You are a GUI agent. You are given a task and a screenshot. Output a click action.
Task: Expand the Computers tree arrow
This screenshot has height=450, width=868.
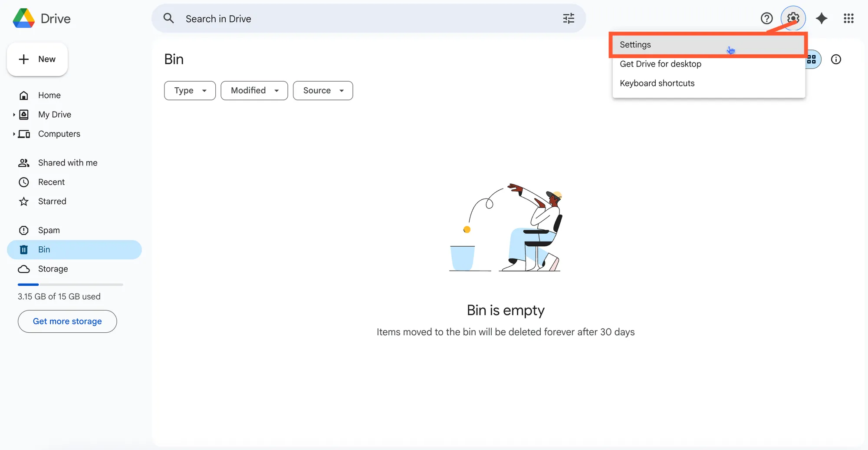click(14, 134)
